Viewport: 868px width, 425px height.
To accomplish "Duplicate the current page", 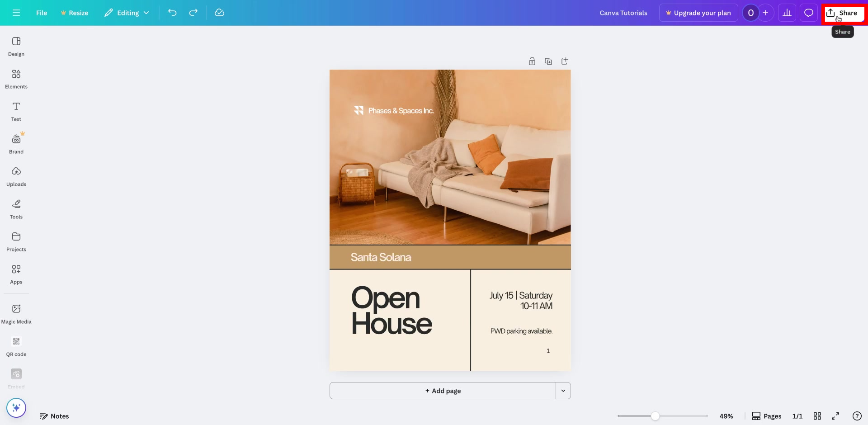I will [x=548, y=61].
